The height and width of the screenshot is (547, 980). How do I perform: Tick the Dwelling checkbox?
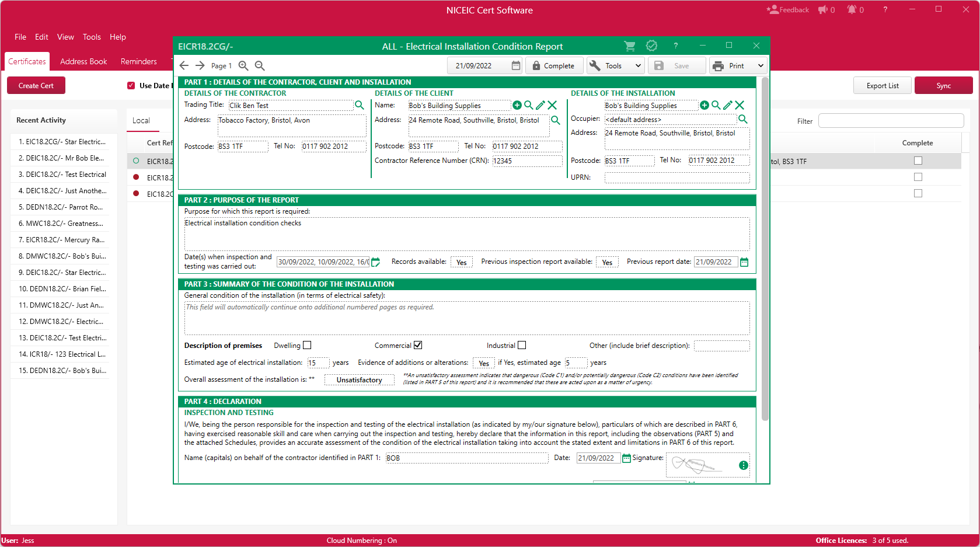307,345
